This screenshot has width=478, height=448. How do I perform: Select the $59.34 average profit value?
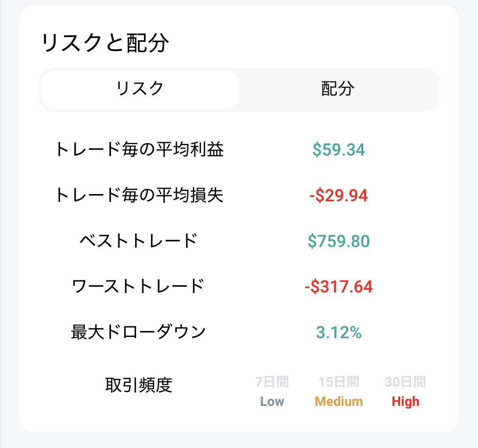(339, 150)
